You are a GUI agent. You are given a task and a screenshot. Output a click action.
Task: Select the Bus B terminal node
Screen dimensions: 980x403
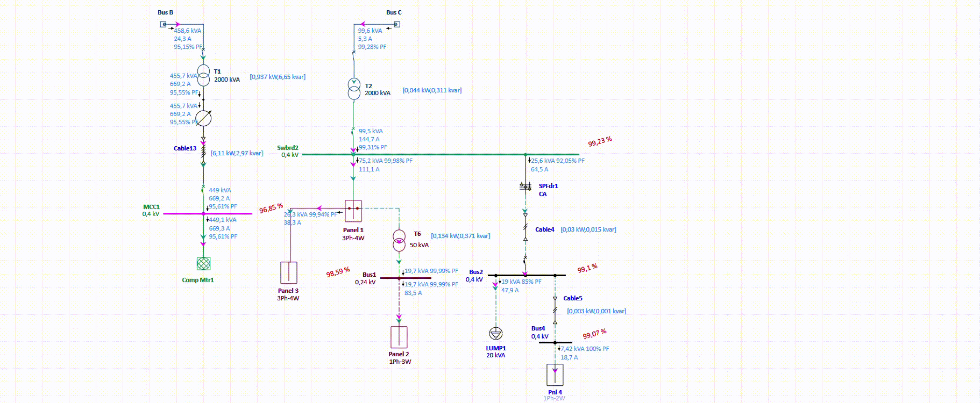pos(164,24)
